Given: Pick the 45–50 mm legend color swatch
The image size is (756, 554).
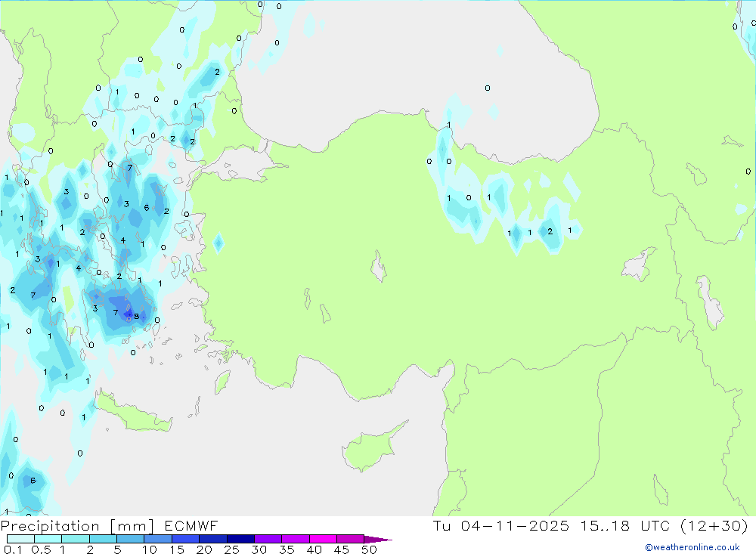Looking at the screenshot, I should [x=350, y=539].
